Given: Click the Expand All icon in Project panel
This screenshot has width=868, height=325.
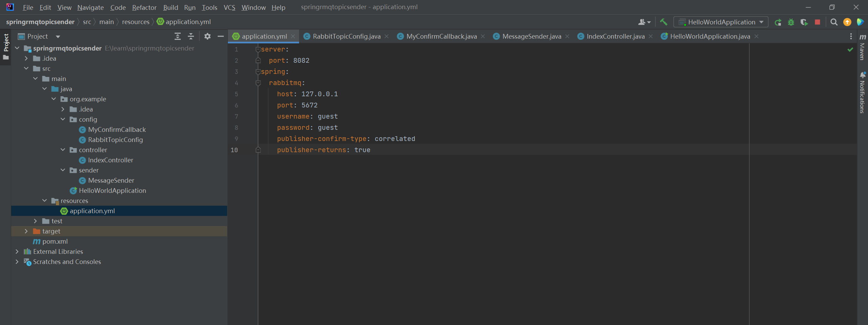Looking at the screenshot, I should pos(178,36).
